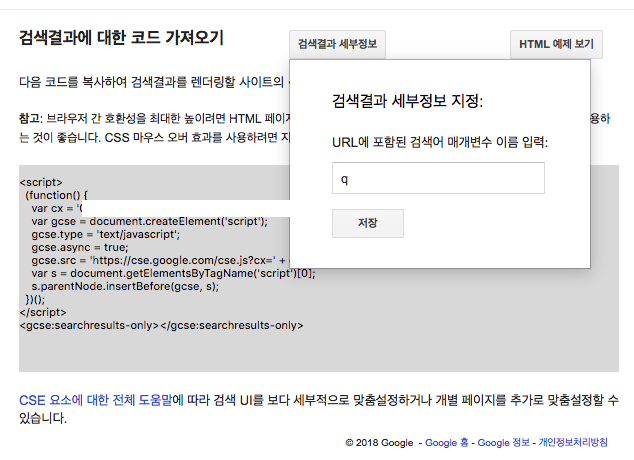The width and height of the screenshot is (634, 460).
Task: Click the (function() { code line
Action: coord(56,195)
